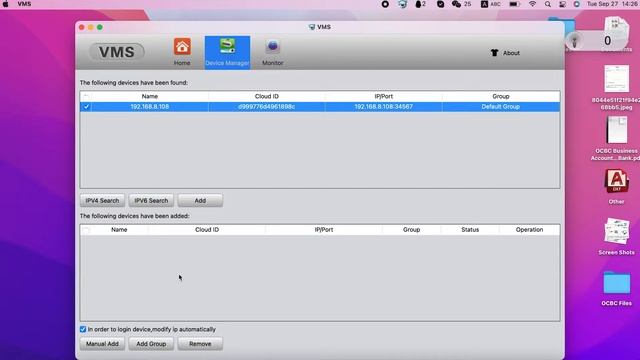Click Group column header in found devices
The image size is (640, 360).
click(501, 97)
